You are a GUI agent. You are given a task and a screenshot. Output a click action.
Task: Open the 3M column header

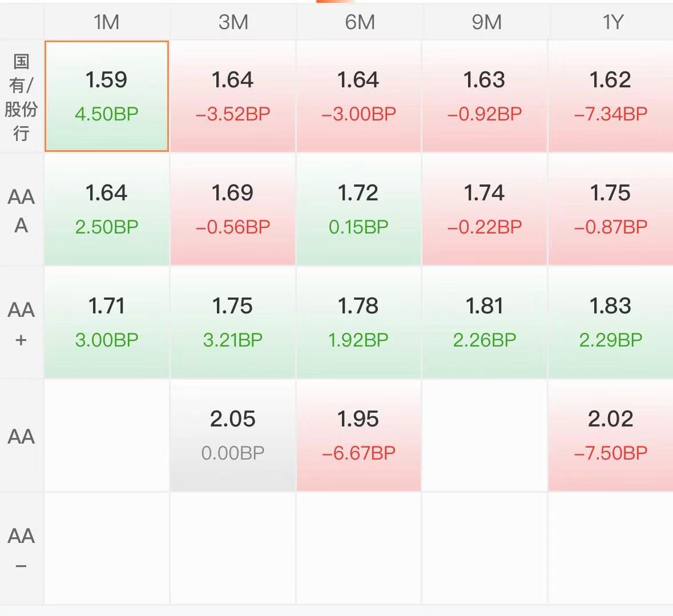[x=233, y=22]
